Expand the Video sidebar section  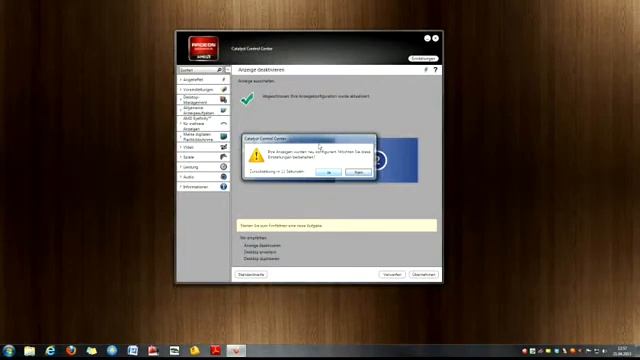click(203, 147)
